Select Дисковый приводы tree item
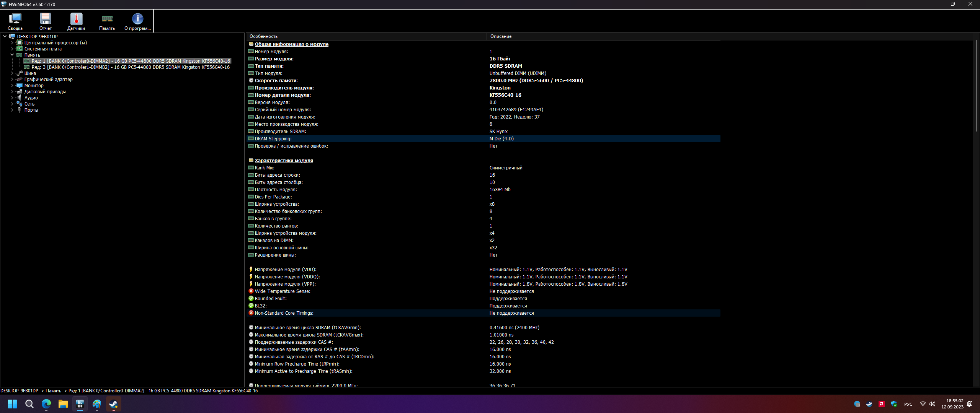The height and width of the screenshot is (413, 980). click(x=45, y=92)
